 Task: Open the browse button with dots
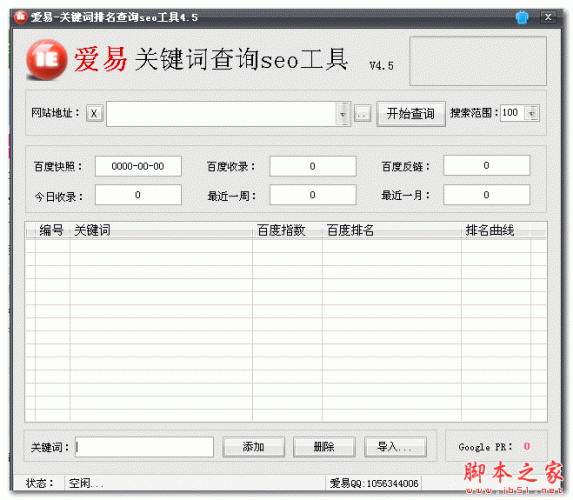362,114
